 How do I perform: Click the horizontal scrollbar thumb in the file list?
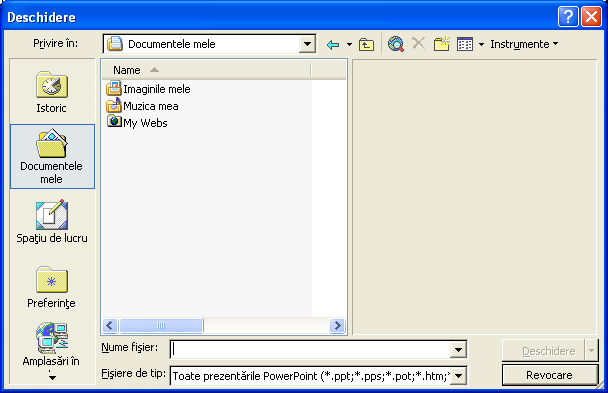(161, 326)
